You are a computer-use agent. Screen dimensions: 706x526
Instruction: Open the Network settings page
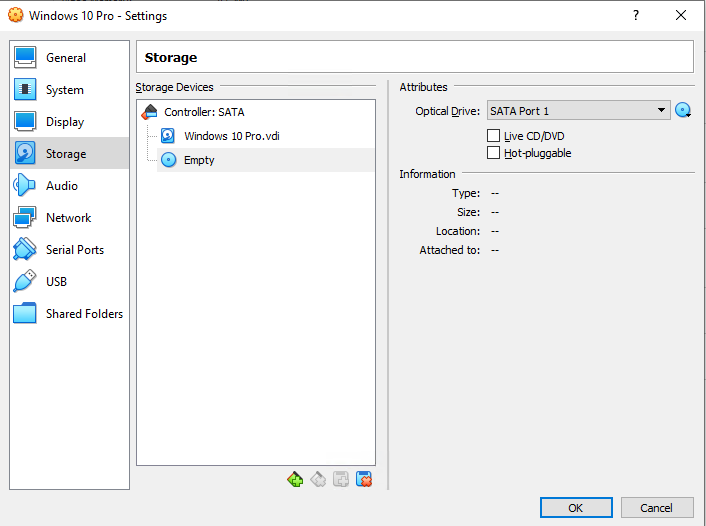tap(69, 218)
